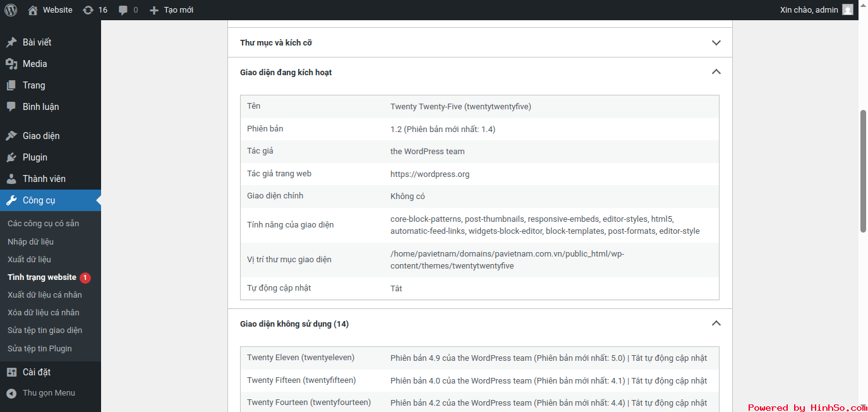Click the home icon beside Website
Screen dimensions: 868x412
tap(33, 10)
